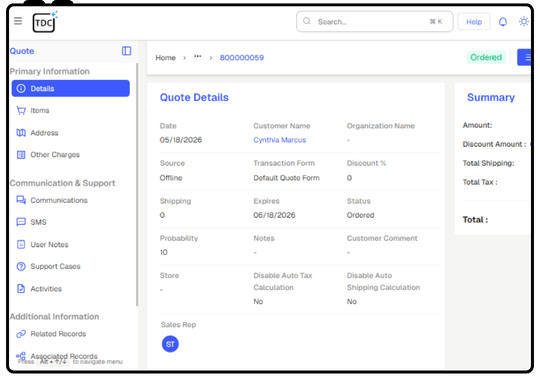Open the Help button
The width and height of the screenshot is (540, 384).
(x=474, y=22)
